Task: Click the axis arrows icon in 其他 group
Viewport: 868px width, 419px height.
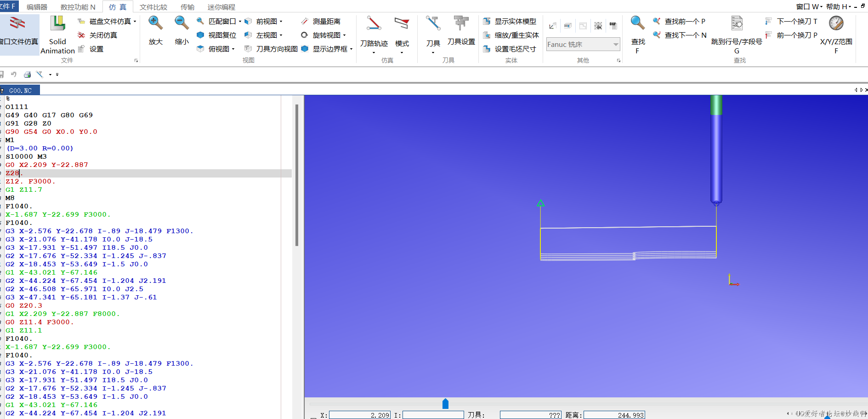Action: pyautogui.click(x=553, y=26)
